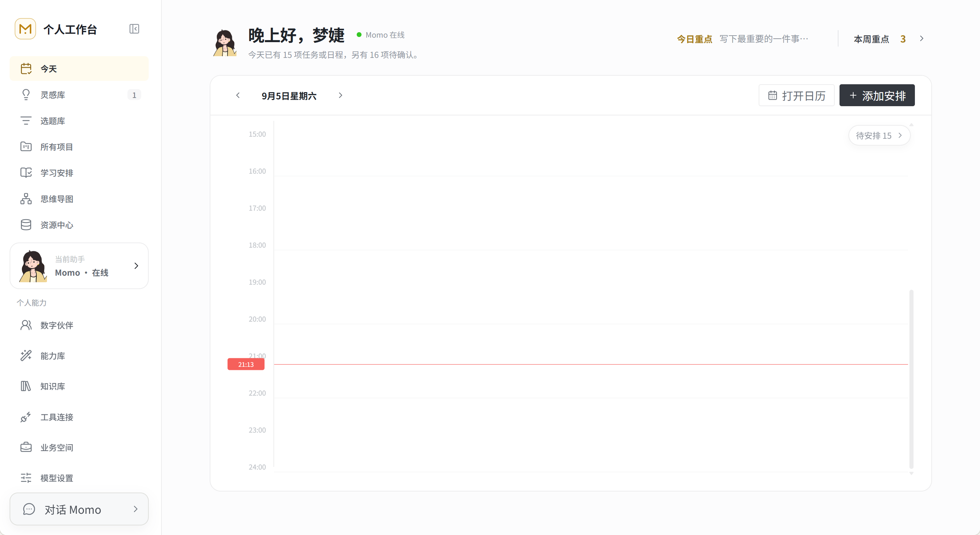Click the 灵感库 badge showing 1
Viewport: 980px width, 535px height.
(x=134, y=95)
